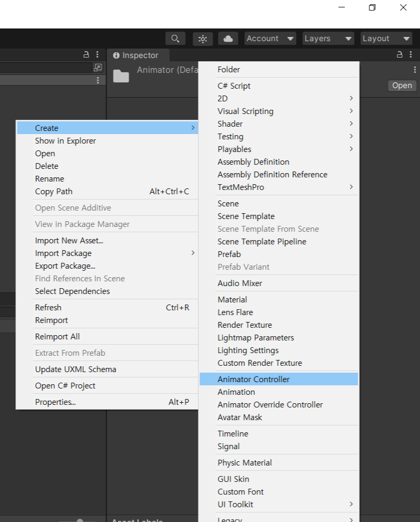Open the Layout dropdown
Viewport: 420px width, 522px height.
pyautogui.click(x=386, y=39)
